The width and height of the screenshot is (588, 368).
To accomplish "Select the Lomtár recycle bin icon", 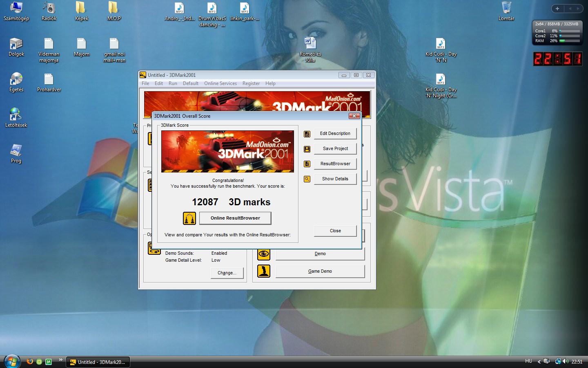I will click(506, 11).
